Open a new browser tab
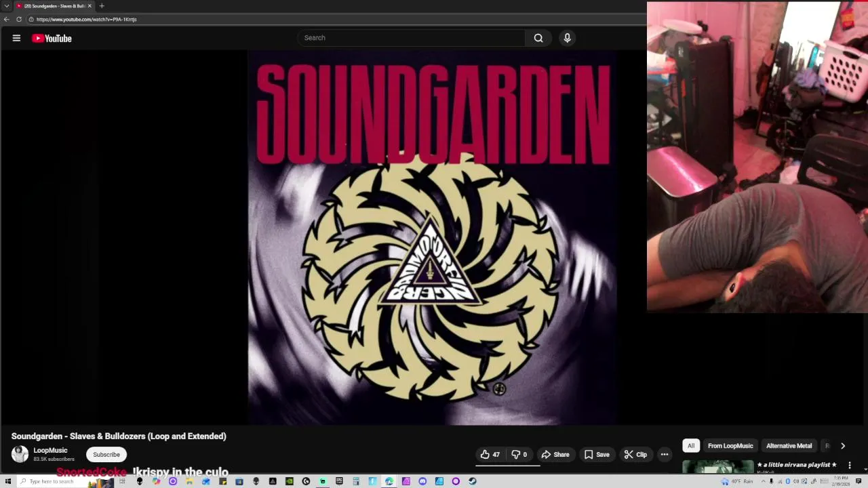868x488 pixels. 102,6
